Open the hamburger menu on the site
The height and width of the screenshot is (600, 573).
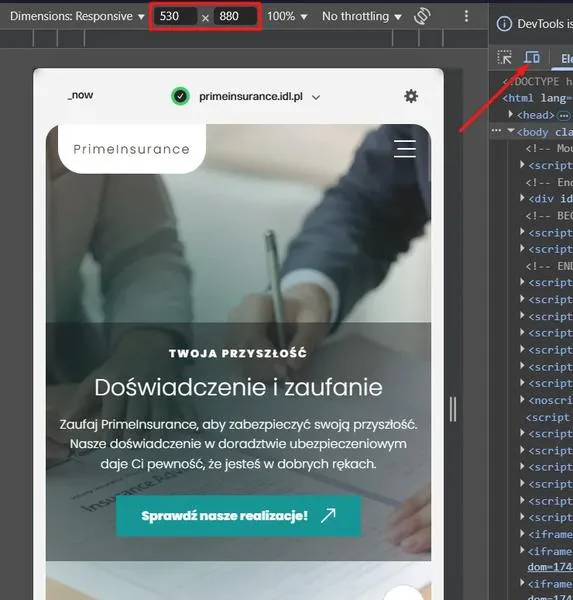click(405, 148)
